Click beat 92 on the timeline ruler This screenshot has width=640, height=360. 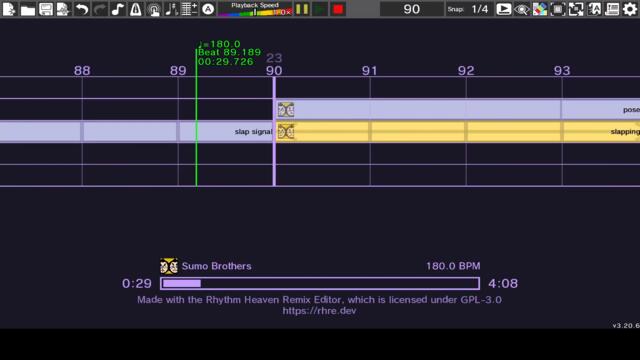(x=466, y=71)
